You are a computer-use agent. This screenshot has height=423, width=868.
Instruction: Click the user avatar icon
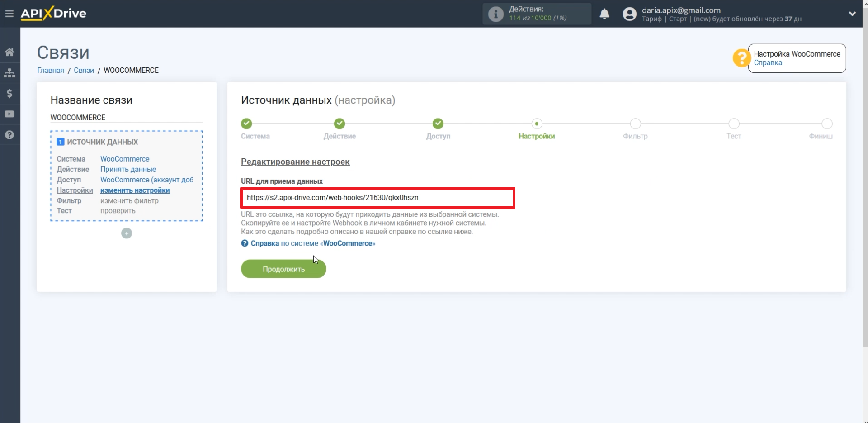point(629,14)
